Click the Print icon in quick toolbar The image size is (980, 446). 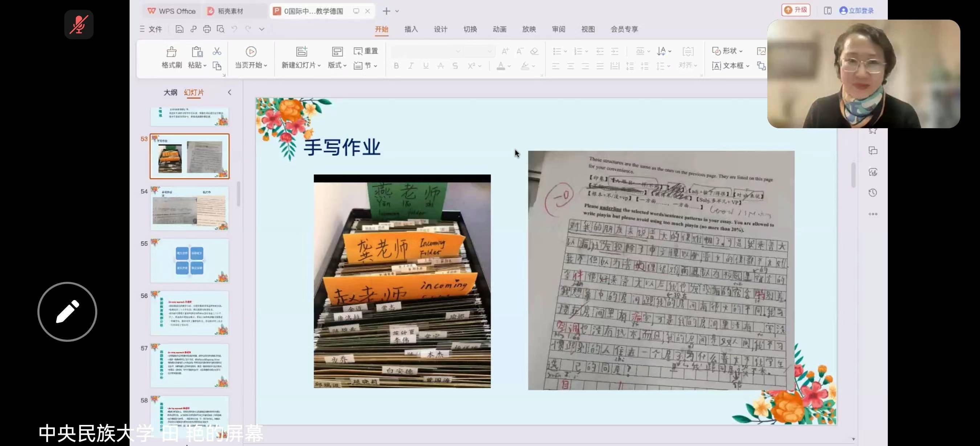(207, 29)
